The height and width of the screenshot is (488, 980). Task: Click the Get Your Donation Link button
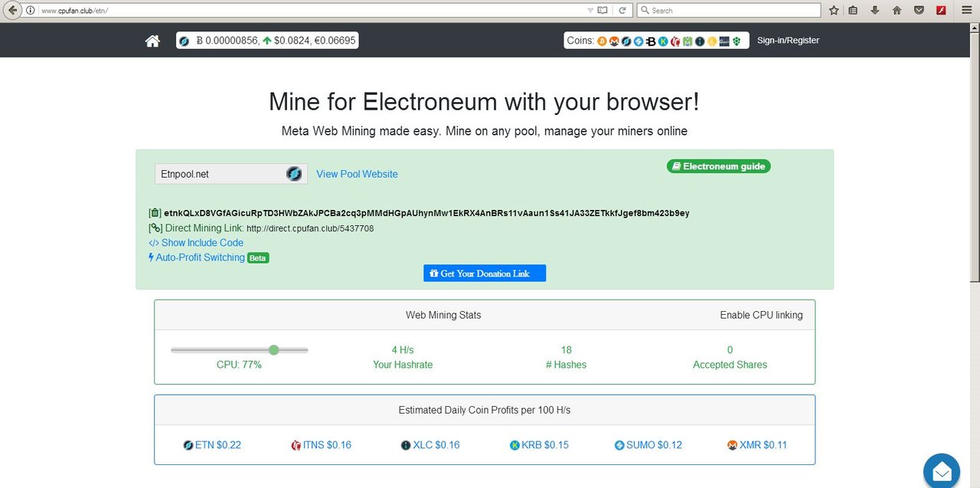[x=485, y=273]
